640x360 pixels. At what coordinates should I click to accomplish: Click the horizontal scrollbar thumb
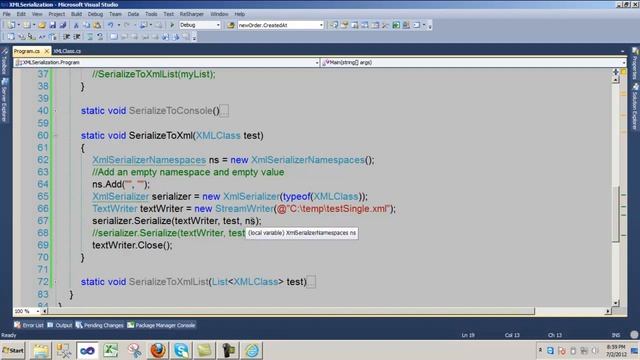click(291, 311)
